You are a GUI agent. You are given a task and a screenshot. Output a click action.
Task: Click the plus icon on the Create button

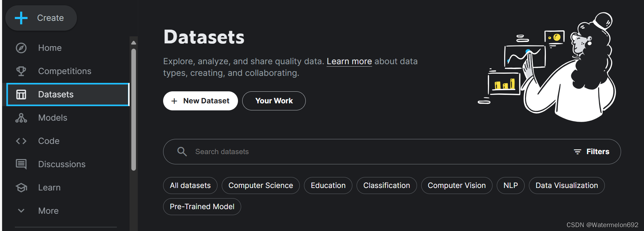pyautogui.click(x=21, y=18)
